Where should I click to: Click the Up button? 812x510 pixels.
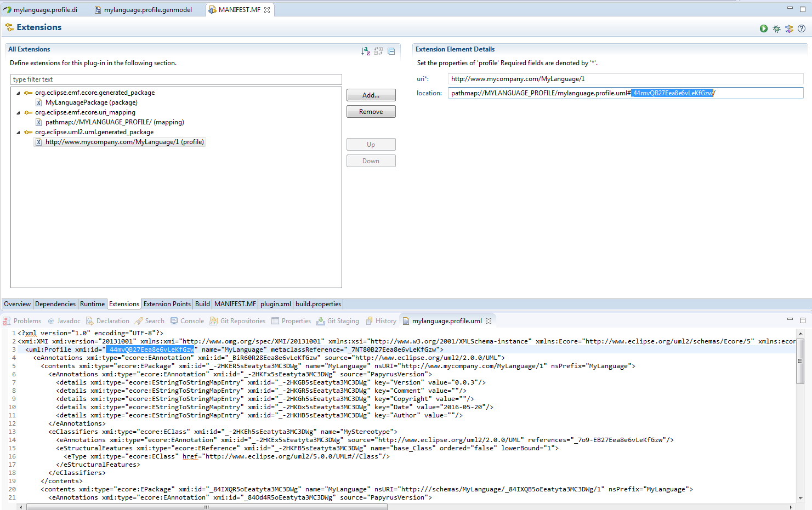point(371,145)
